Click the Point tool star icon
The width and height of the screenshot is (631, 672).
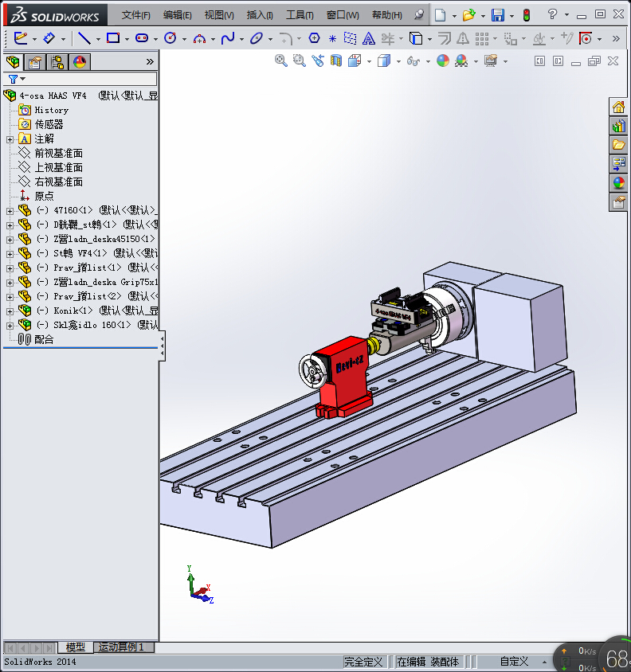(x=332, y=38)
